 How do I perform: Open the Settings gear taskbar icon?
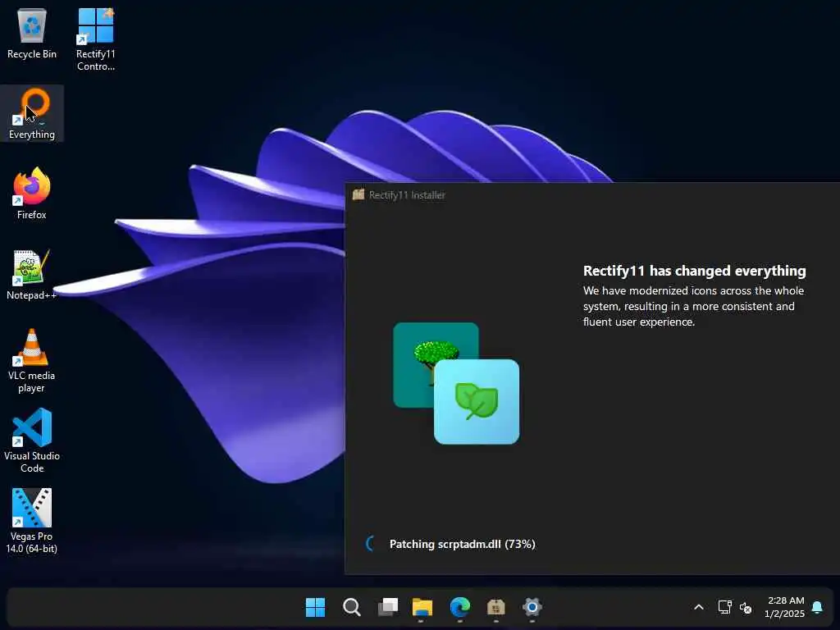(532, 607)
